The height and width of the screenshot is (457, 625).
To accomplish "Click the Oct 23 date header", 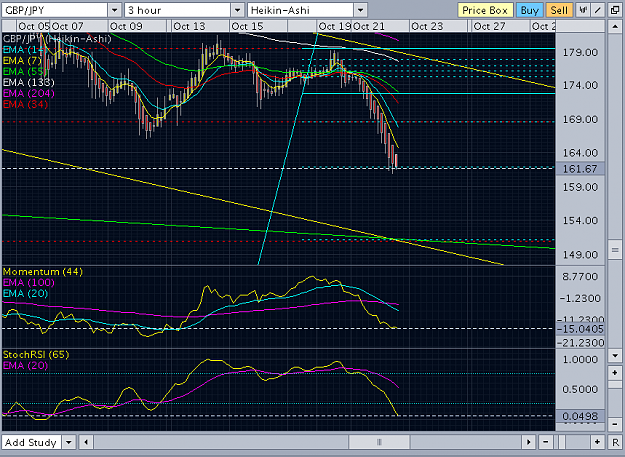I will coord(427,26).
